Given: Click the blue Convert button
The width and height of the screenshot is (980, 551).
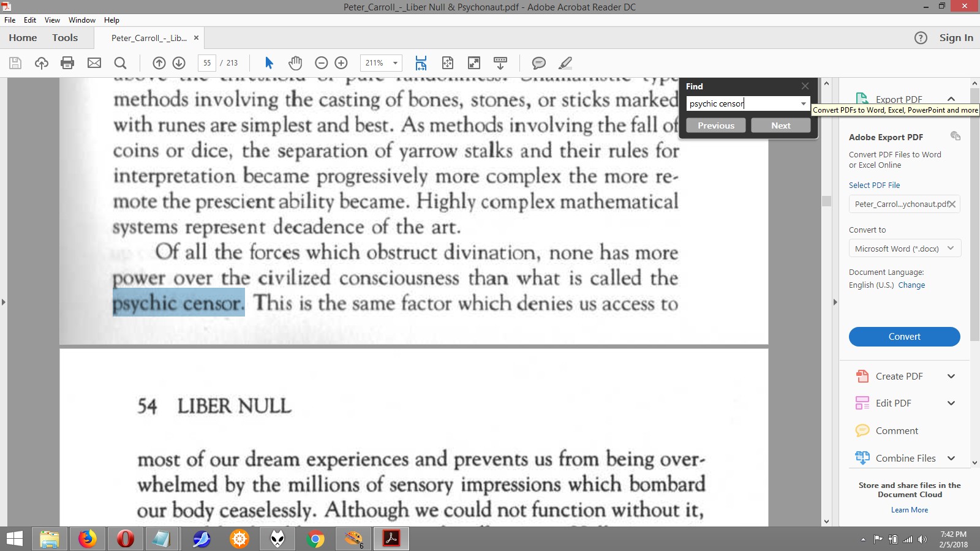Looking at the screenshot, I should 904,337.
